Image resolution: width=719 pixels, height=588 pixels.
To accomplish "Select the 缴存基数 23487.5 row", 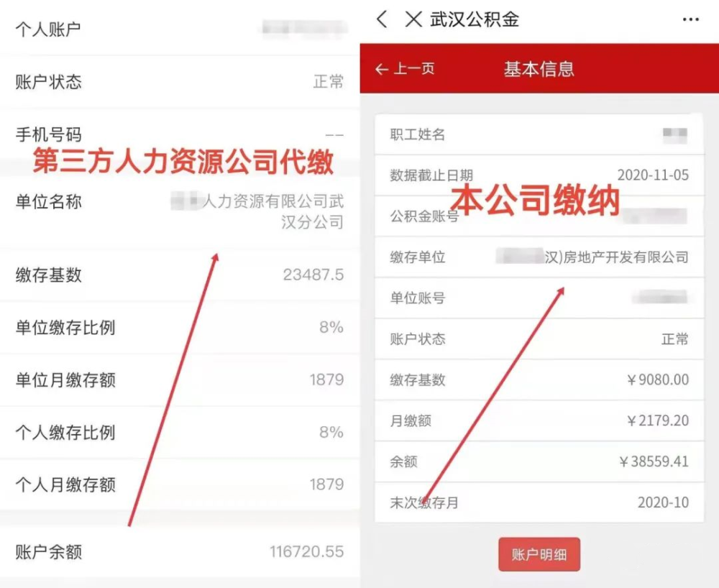I will (180, 275).
